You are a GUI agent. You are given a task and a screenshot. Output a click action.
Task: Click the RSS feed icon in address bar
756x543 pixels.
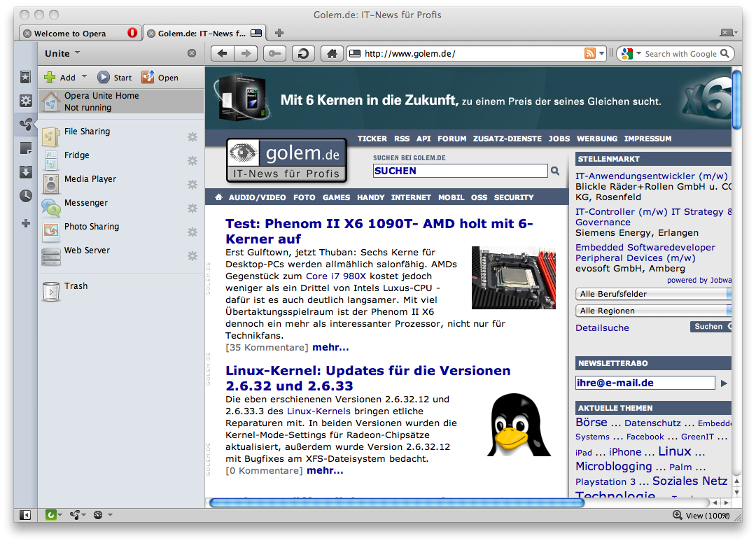(590, 54)
